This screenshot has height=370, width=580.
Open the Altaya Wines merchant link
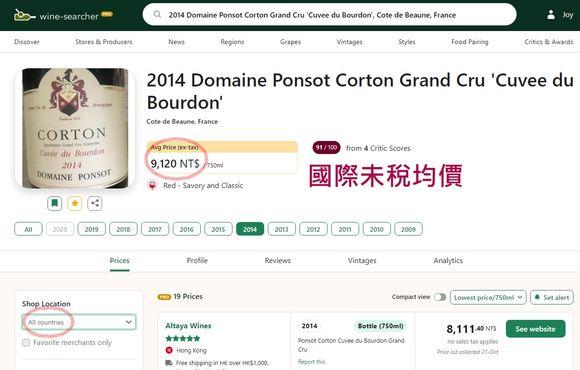188,326
